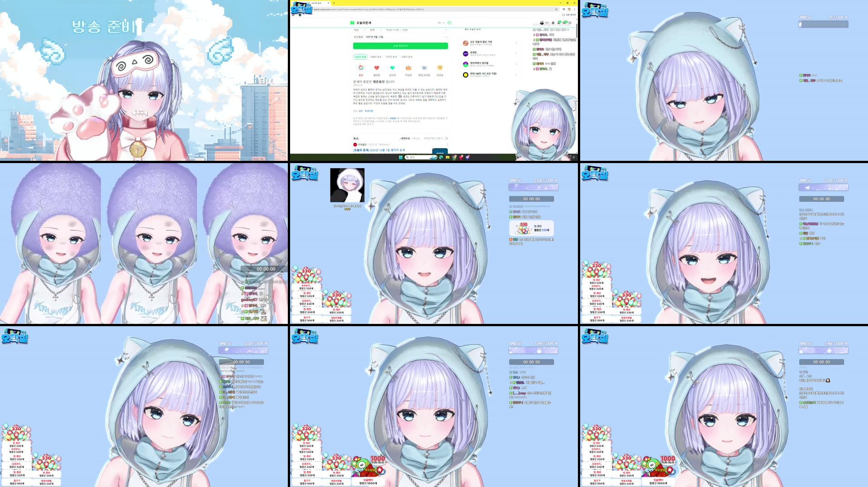Click the green Naver N logo
This screenshot has height=487, width=868.
[352, 23]
